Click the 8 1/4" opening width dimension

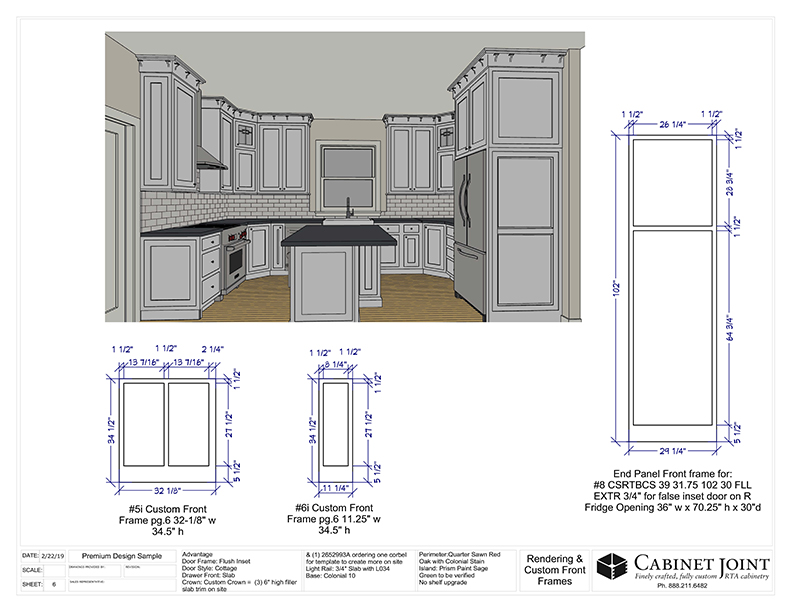335,364
